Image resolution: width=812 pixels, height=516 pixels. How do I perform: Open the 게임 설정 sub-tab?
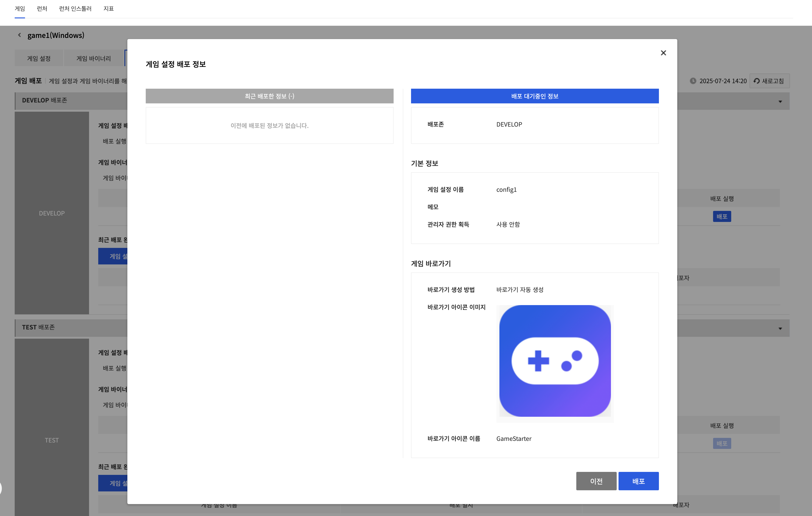pyautogui.click(x=39, y=58)
